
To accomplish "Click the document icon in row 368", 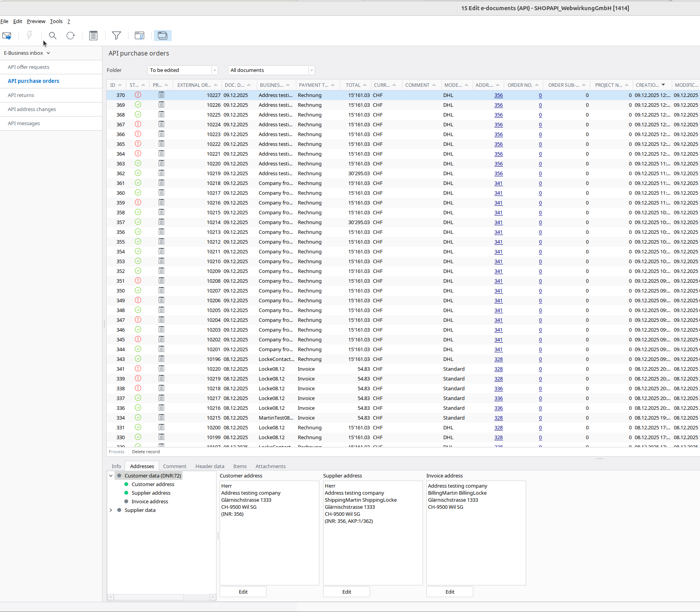I will 161,115.
